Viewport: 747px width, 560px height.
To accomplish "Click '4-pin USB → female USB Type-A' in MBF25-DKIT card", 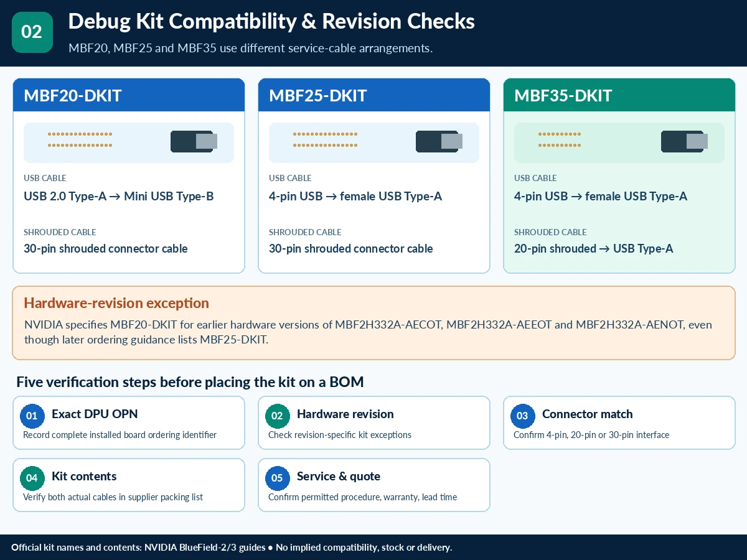I will click(355, 197).
